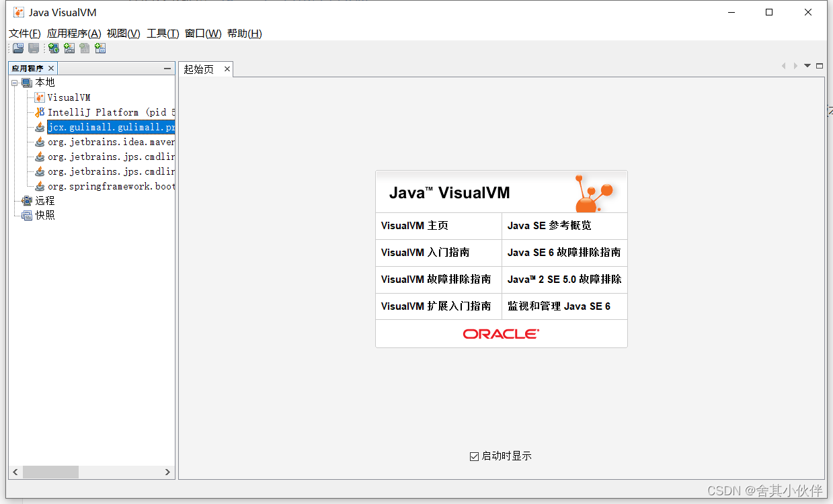
Task: Open the 工具(T) menu
Action: (163, 34)
